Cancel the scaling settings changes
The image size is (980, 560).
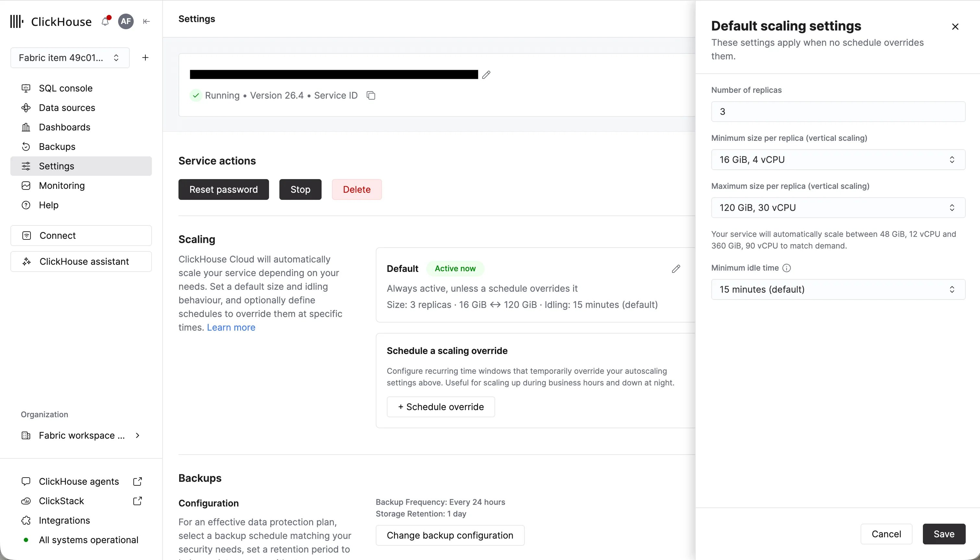(x=886, y=534)
